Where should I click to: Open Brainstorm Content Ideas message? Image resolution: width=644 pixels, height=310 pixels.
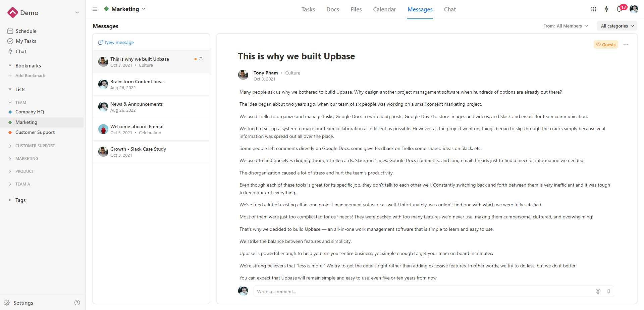pos(151,84)
